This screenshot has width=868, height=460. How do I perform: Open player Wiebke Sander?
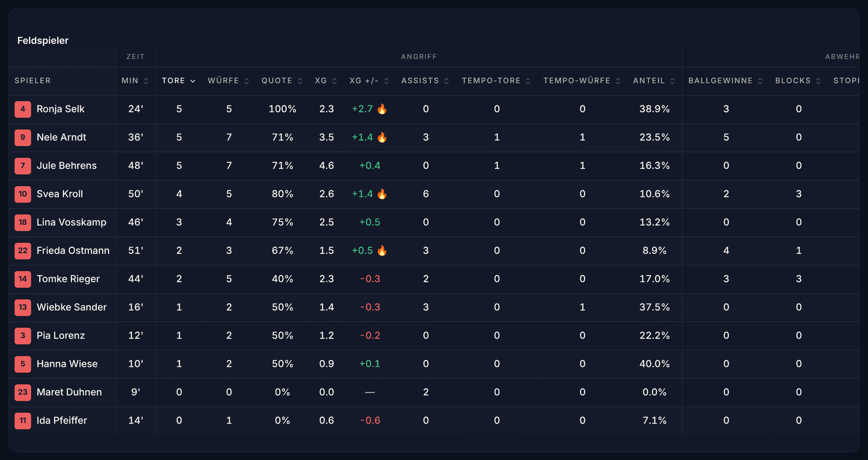coord(71,307)
